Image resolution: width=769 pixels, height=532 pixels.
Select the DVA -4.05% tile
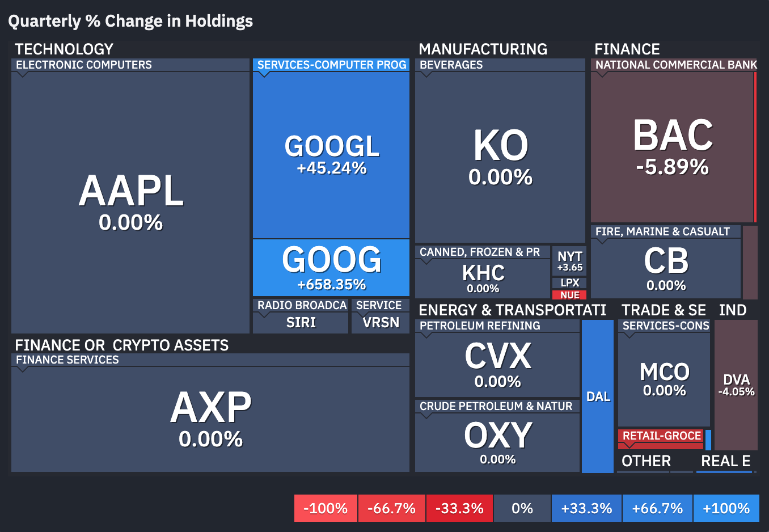pos(736,385)
